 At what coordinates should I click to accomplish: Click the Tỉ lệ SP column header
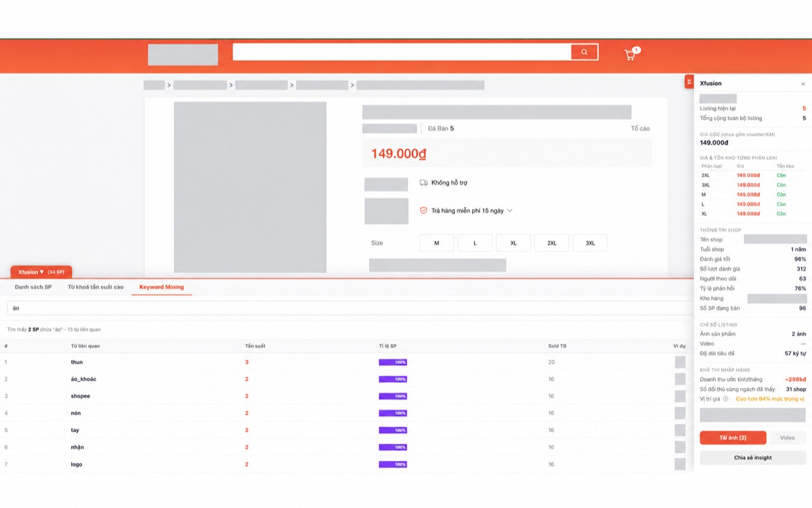coord(388,346)
